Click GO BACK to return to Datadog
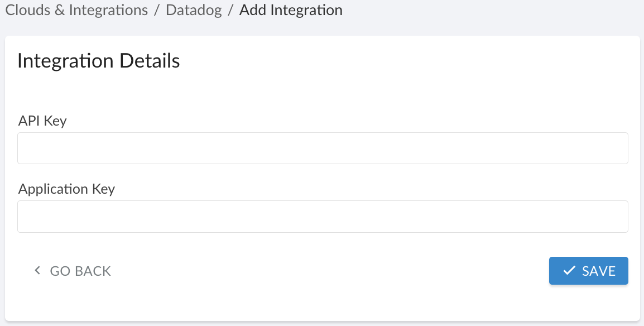This screenshot has width=644, height=326. pyautogui.click(x=71, y=271)
